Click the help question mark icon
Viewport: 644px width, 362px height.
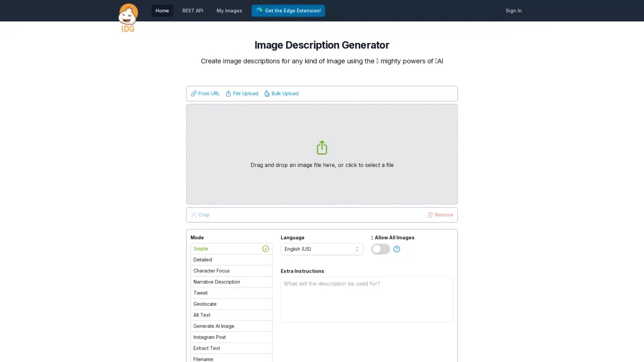click(x=397, y=249)
